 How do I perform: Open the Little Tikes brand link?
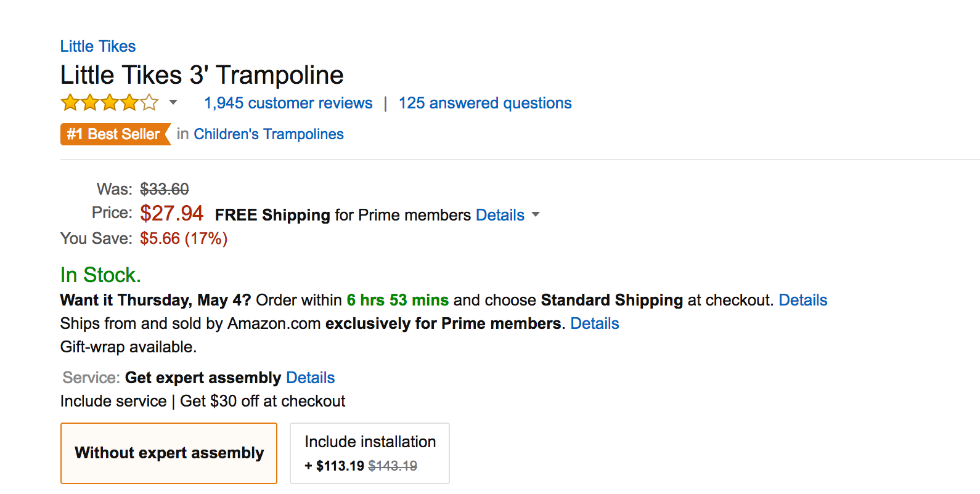(98, 46)
